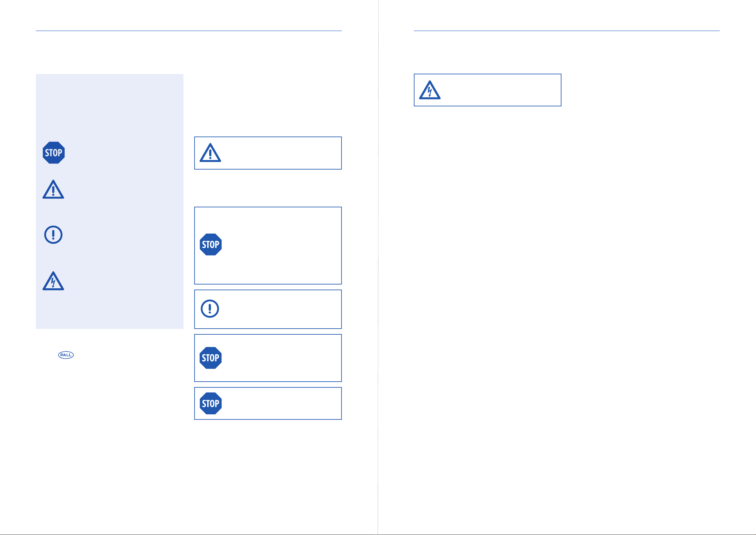The height and width of the screenshot is (535, 756).
Task: Select the warning triangle in the light-blue legend panel
Action: 53,190
